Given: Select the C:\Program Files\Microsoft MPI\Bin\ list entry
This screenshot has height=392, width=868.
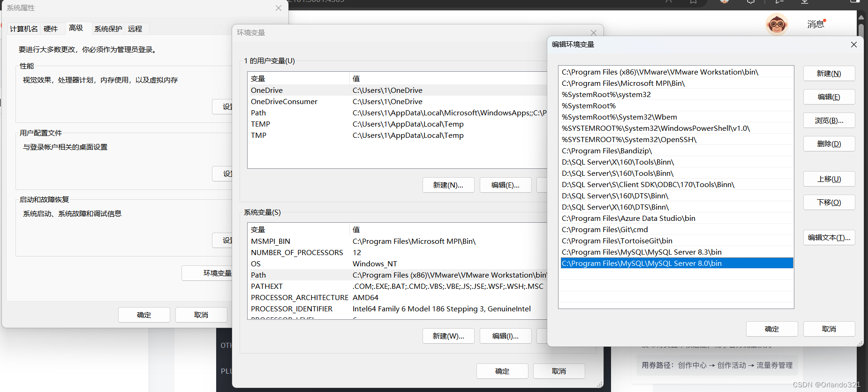Looking at the screenshot, I should (676, 83).
